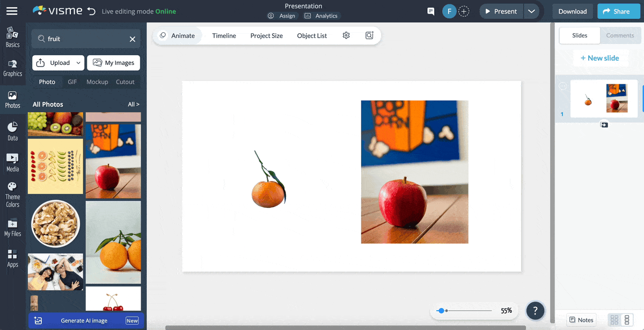Switch slide panel to horizontal layout view

pyautogui.click(x=615, y=319)
